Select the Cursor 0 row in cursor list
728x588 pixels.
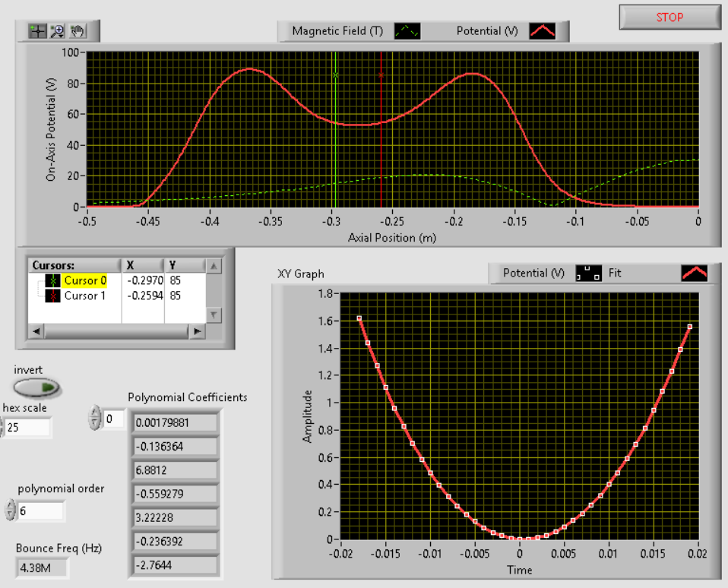tap(84, 280)
